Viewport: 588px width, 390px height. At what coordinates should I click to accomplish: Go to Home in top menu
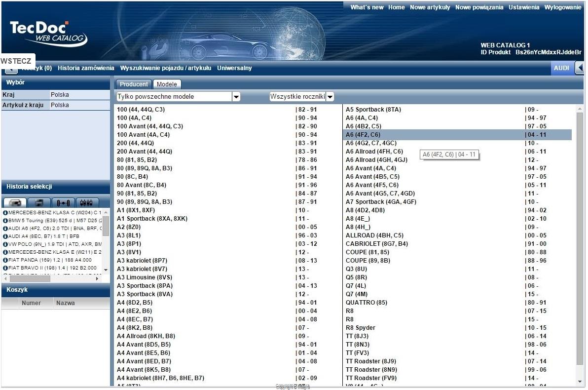[x=397, y=7]
